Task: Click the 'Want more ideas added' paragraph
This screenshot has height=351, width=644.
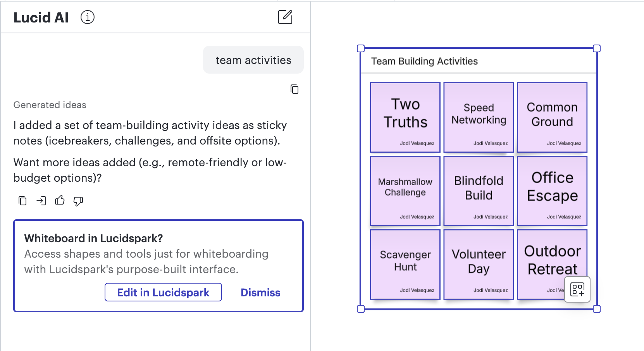Action: pyautogui.click(x=150, y=170)
